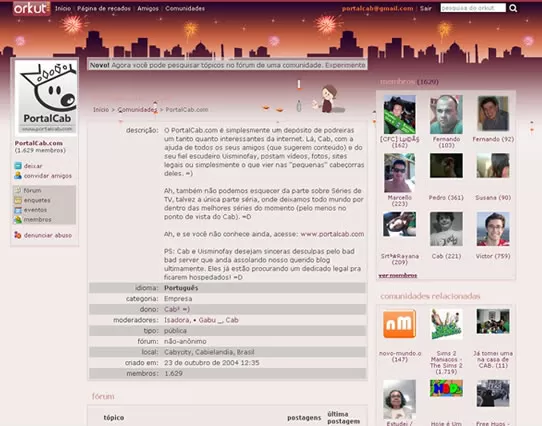
Task: Click the fórum icon in sidebar
Action: [x=18, y=190]
